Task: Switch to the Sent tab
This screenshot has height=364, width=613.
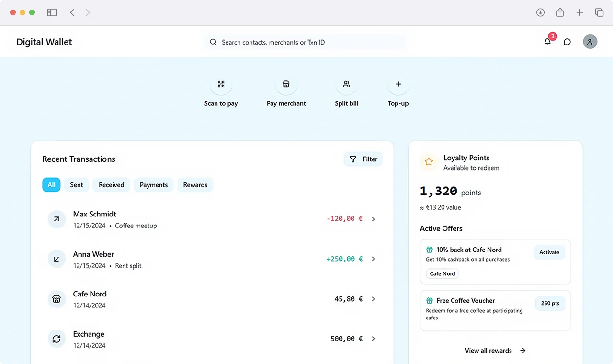Action: [x=77, y=185]
